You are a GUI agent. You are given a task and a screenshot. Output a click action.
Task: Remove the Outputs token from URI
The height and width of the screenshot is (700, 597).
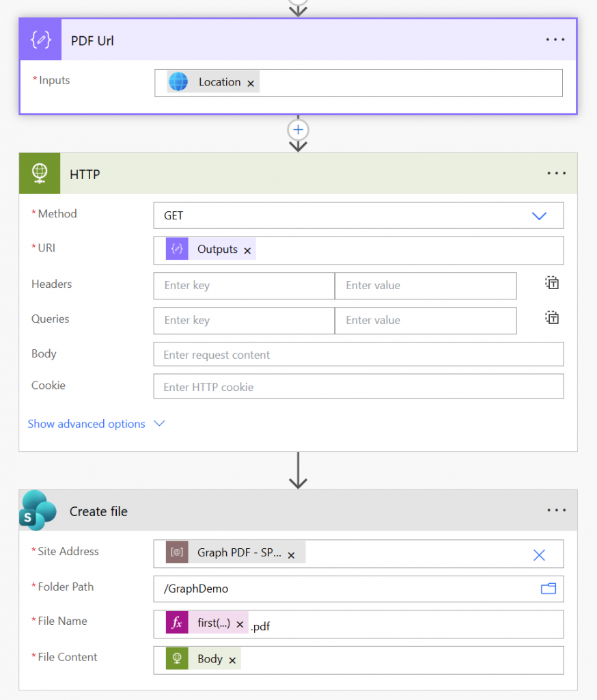pos(248,251)
